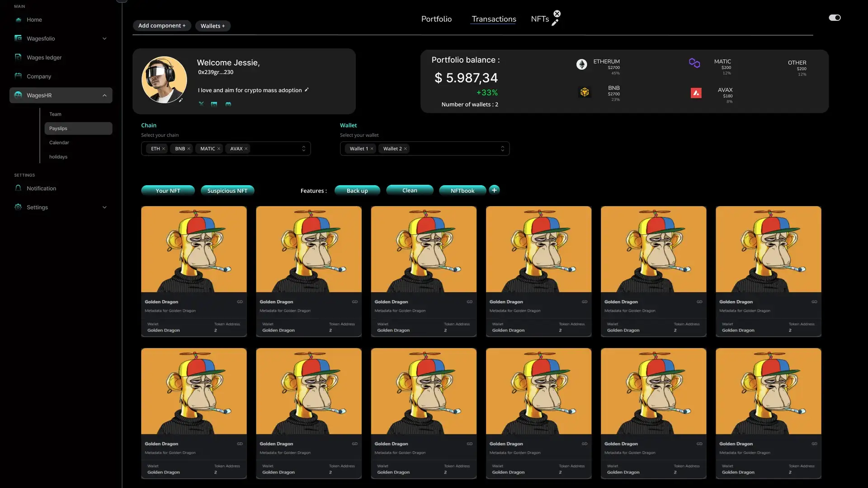Click the Features : label
This screenshot has width=868, height=488.
click(314, 191)
